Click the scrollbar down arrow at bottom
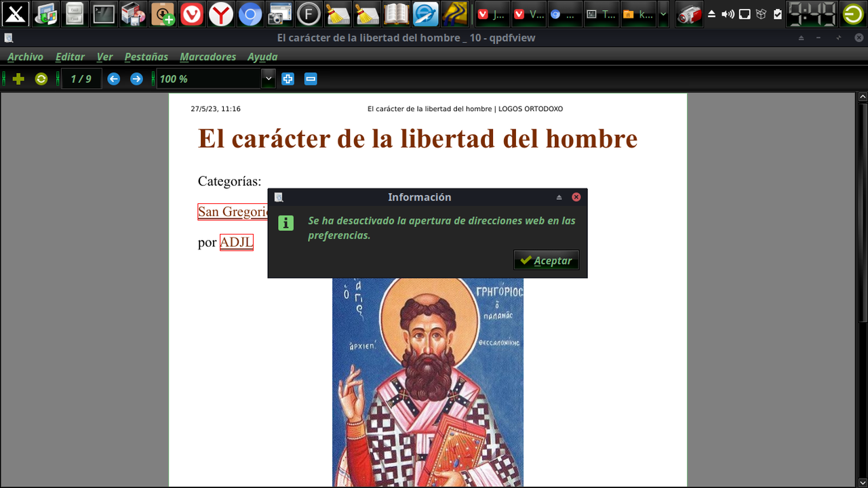 (863, 482)
